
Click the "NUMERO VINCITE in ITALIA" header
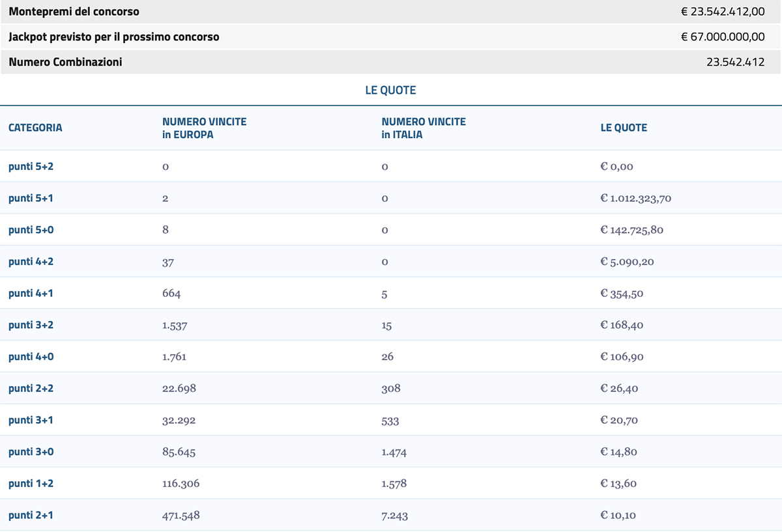tap(424, 127)
